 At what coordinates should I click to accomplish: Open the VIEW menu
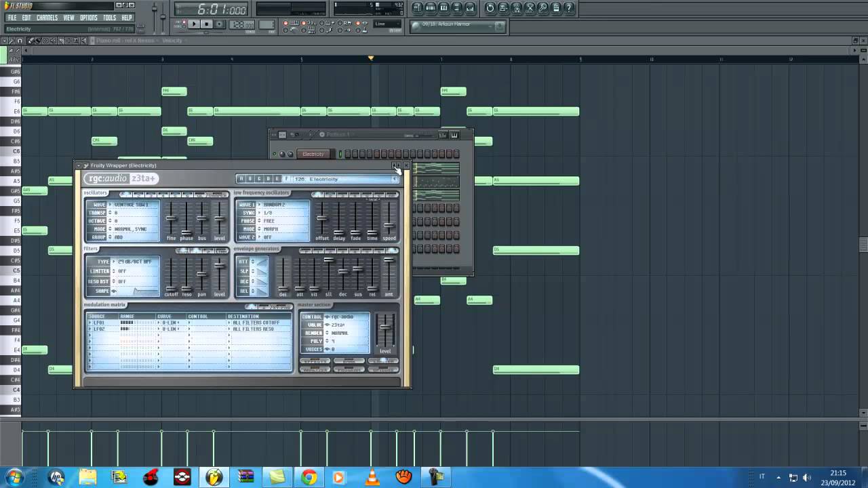[x=69, y=18]
